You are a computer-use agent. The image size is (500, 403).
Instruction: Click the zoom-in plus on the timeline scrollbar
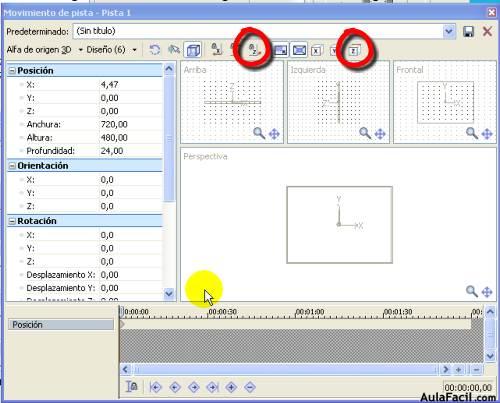[459, 370]
